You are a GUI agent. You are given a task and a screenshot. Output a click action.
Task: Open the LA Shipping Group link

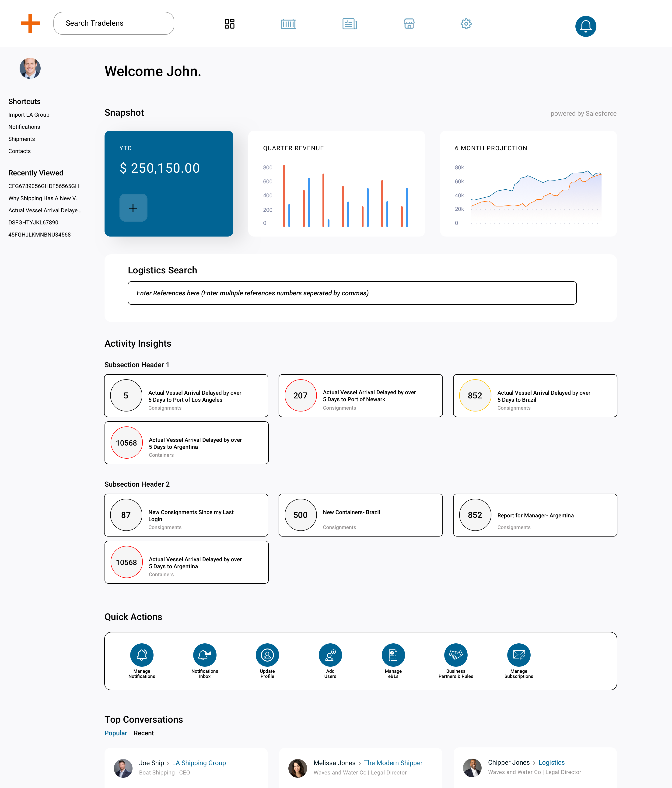pyautogui.click(x=199, y=763)
